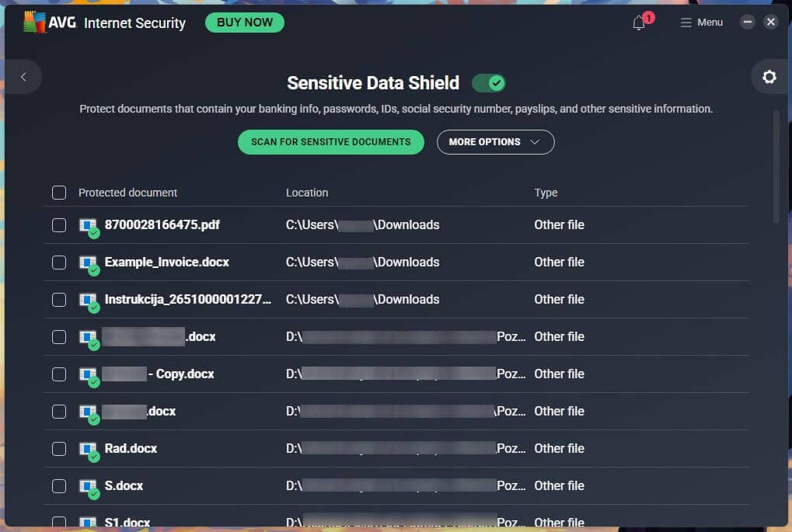Click the protected file icon of S.docx
The image size is (792, 532).
click(89, 489)
